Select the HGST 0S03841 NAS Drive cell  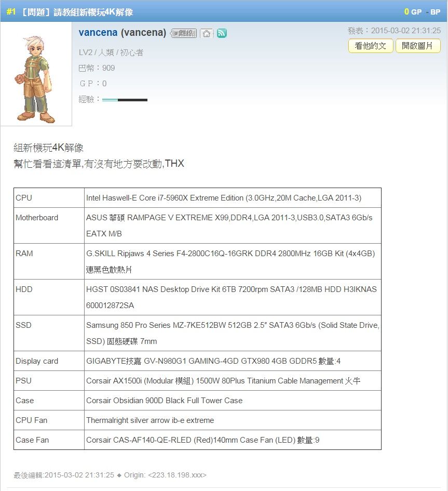pos(233,297)
